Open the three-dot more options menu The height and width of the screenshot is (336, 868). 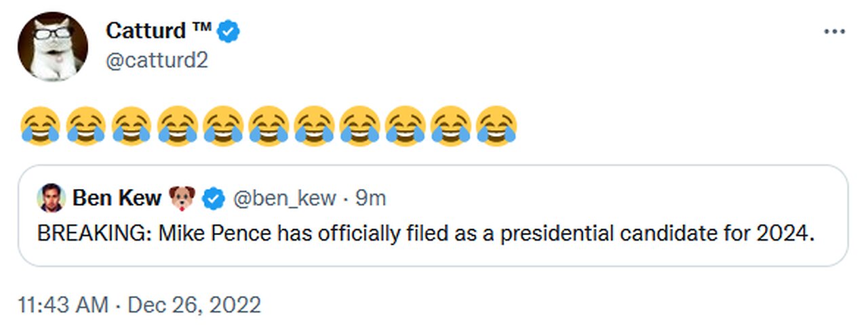[x=833, y=32]
